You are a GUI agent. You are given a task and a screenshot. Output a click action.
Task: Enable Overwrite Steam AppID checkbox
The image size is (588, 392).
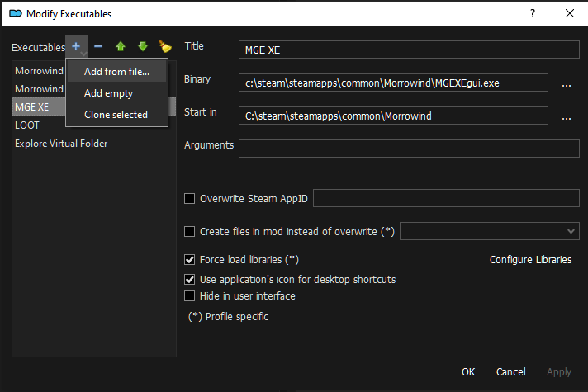tap(190, 199)
